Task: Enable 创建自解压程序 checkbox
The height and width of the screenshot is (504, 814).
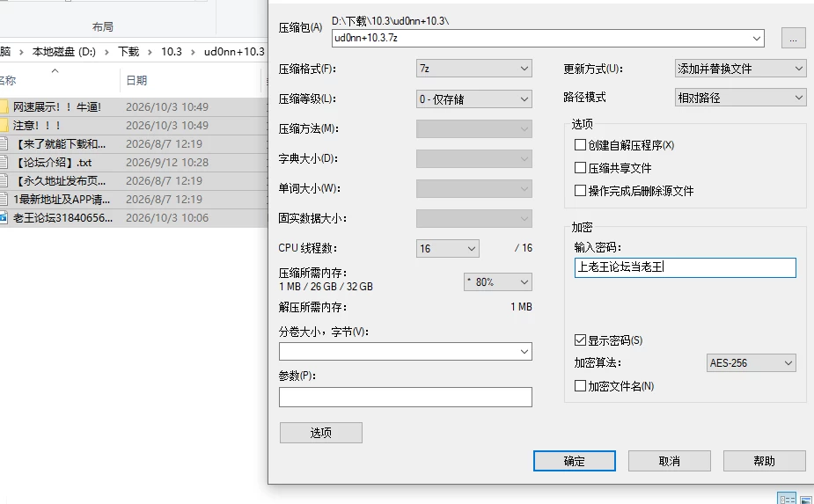Action: tap(581, 145)
